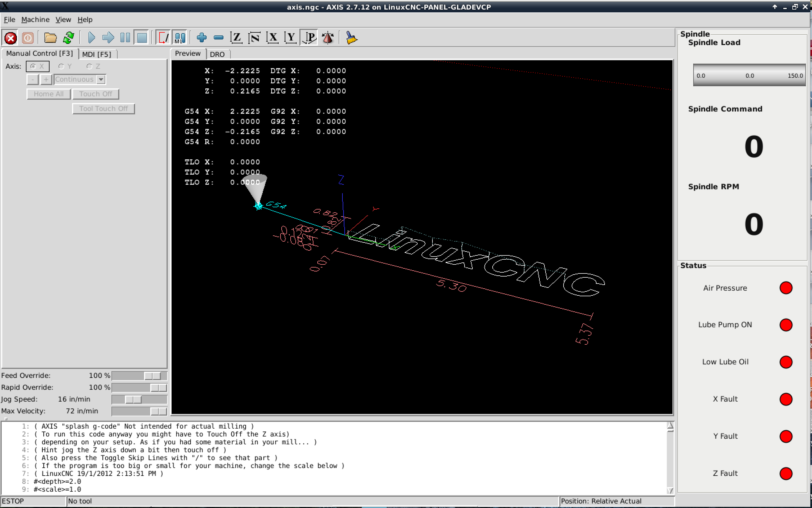Click the Tool Touch Off button
812x508 pixels.
[103, 108]
